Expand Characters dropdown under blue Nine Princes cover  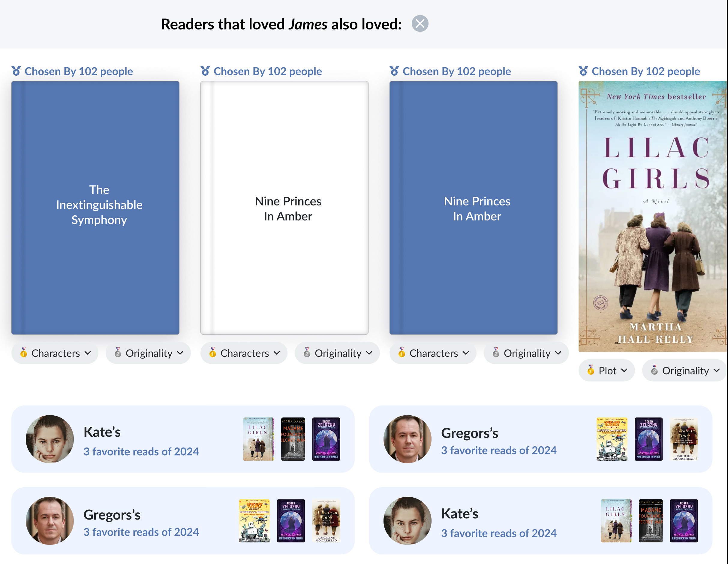(x=433, y=353)
